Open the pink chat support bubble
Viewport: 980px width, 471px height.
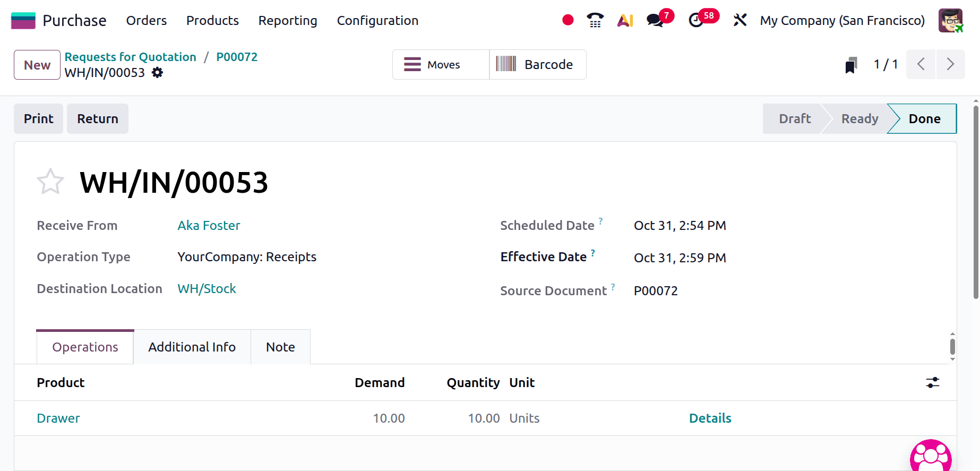click(x=931, y=456)
